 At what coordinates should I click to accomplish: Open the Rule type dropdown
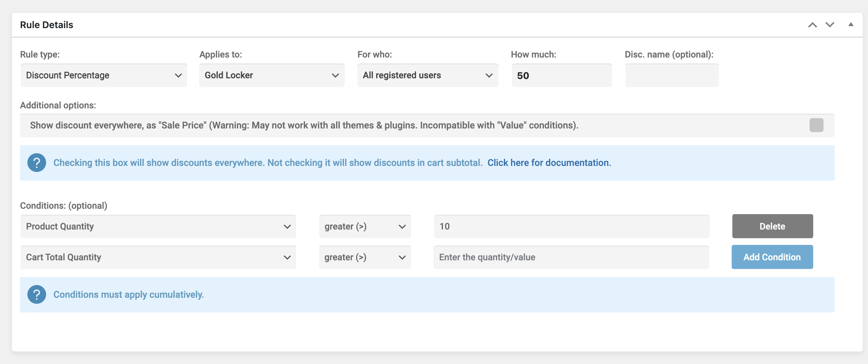(104, 75)
